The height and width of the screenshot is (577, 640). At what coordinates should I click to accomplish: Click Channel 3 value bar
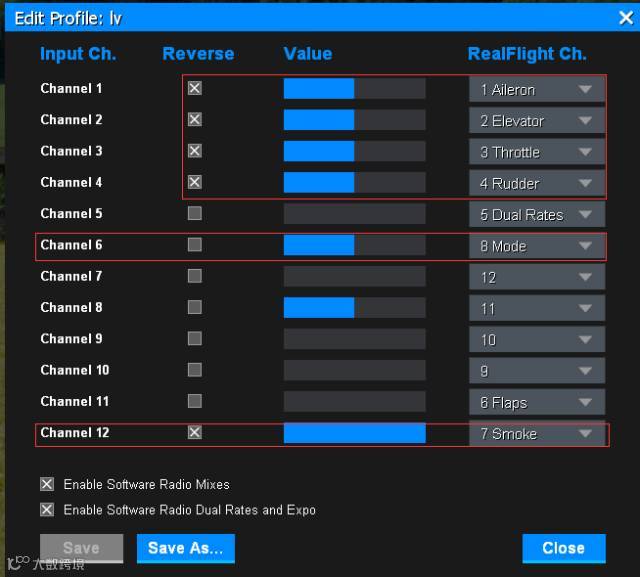(x=354, y=151)
